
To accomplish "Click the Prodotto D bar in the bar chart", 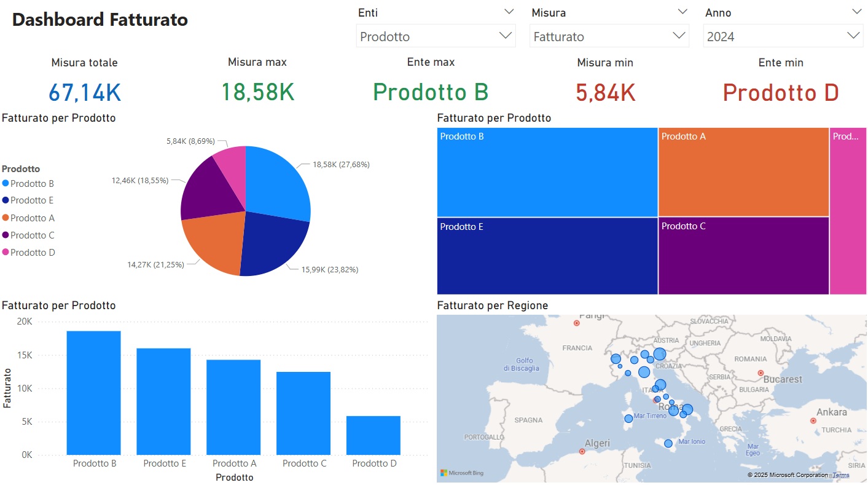I will click(x=373, y=436).
